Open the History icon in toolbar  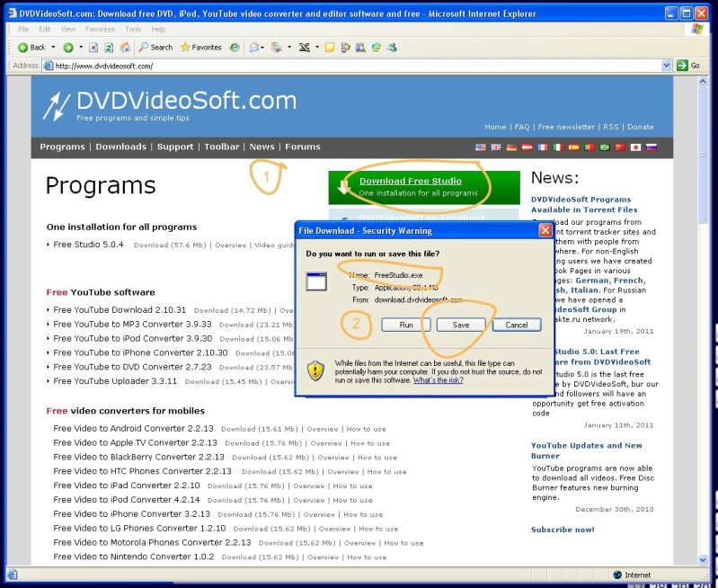[235, 48]
